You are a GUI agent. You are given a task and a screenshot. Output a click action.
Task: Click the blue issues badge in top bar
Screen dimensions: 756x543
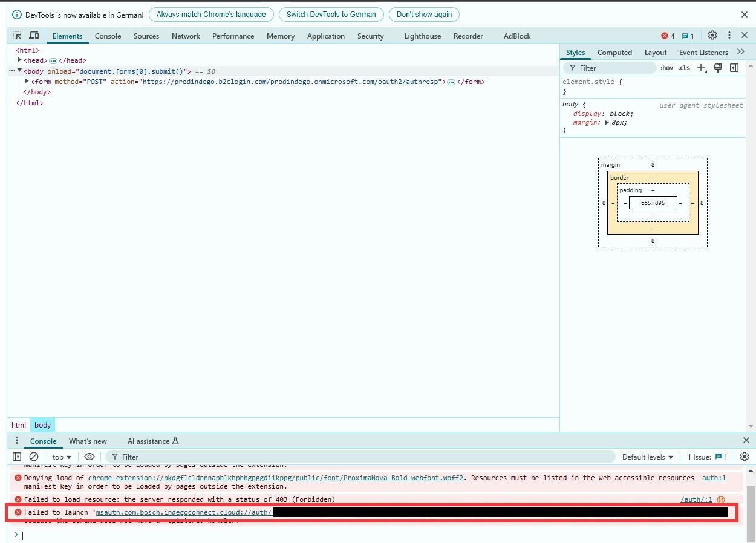[688, 36]
